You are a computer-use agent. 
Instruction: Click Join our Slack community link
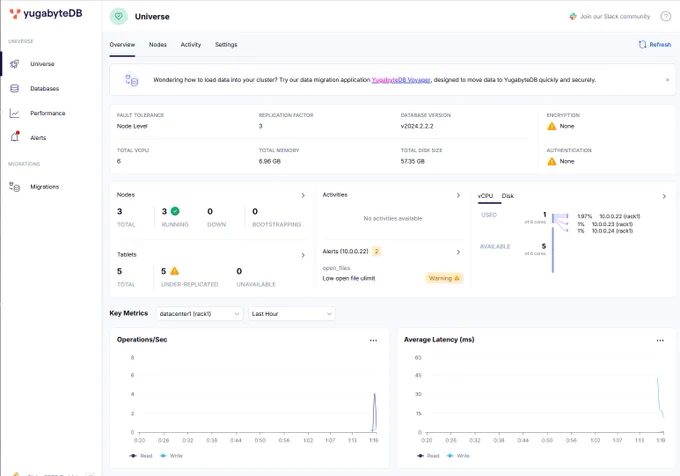point(615,16)
